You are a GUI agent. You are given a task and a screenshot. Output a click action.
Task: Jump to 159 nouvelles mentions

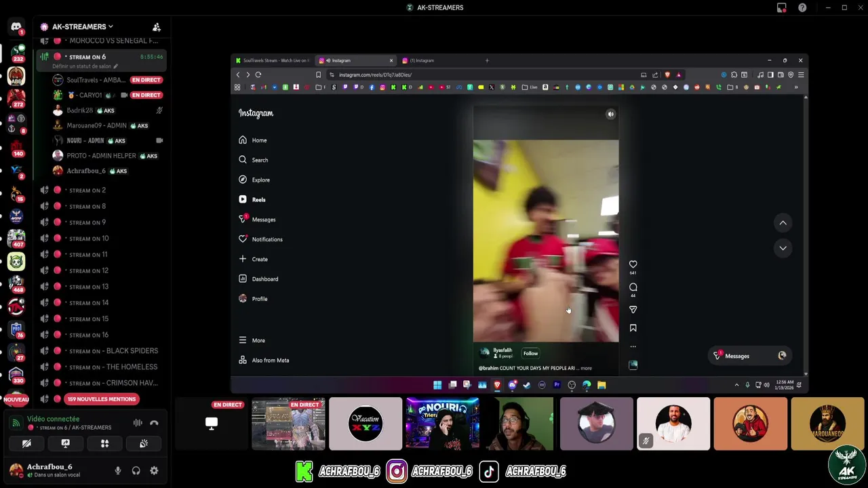[x=102, y=399]
